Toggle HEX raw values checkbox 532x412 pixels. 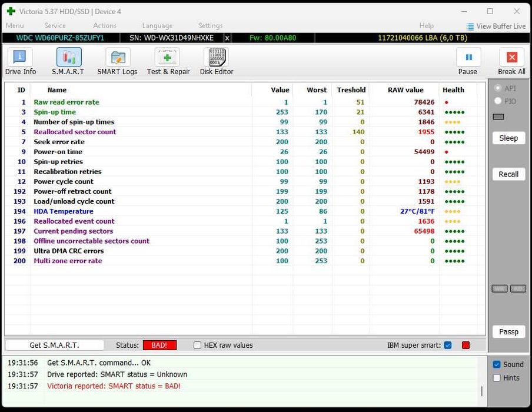(197, 345)
